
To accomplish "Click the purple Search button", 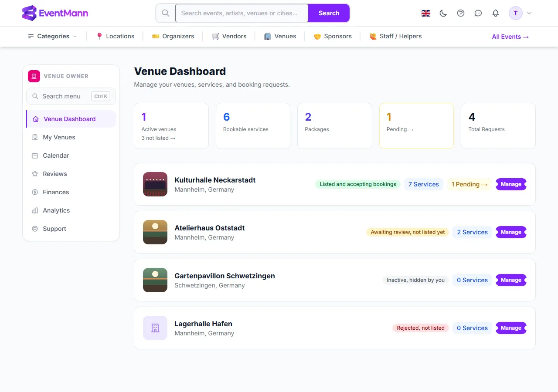I will click(x=329, y=13).
